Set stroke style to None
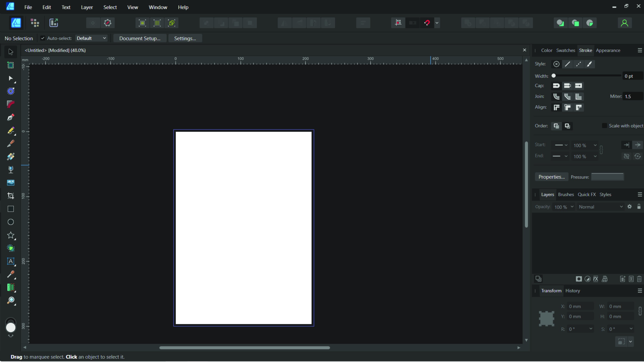 pyautogui.click(x=556, y=64)
